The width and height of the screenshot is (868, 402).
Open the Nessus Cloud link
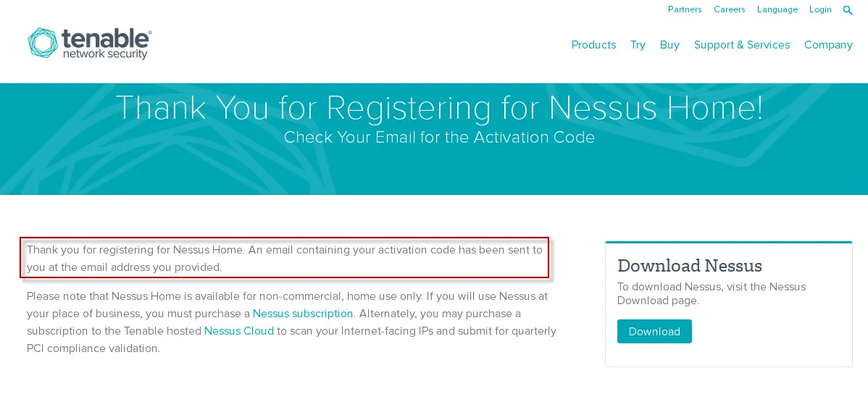(239, 331)
